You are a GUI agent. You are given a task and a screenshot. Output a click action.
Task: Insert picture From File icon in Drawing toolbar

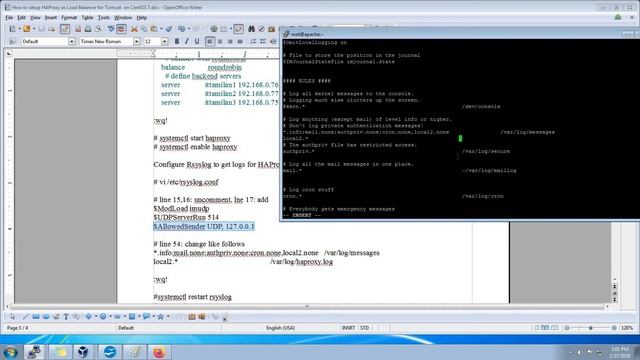(202, 316)
